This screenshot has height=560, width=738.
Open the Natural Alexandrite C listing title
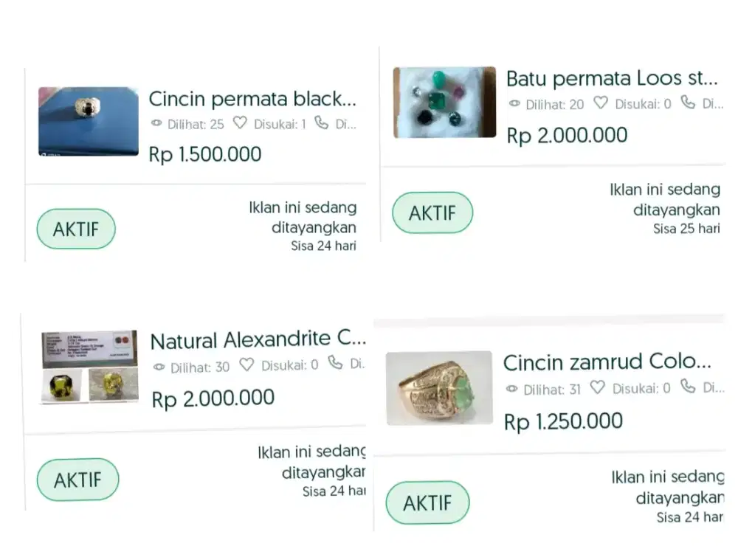tap(258, 339)
